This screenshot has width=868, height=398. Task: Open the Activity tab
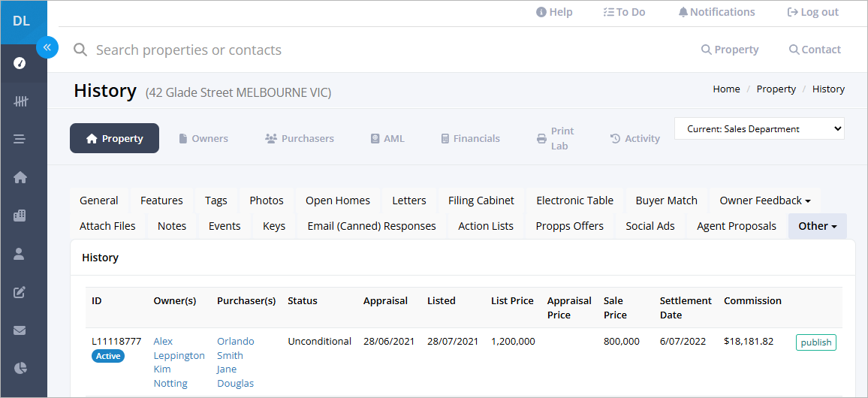(x=635, y=138)
